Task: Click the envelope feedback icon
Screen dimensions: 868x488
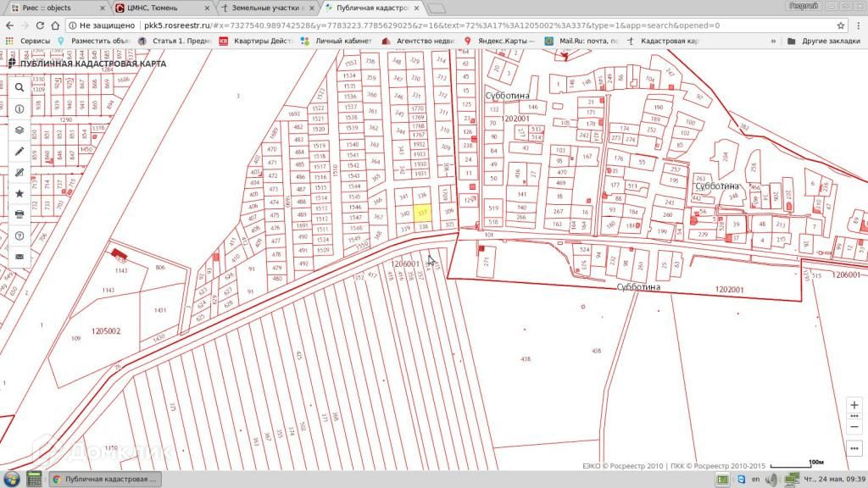Action: click(x=19, y=257)
